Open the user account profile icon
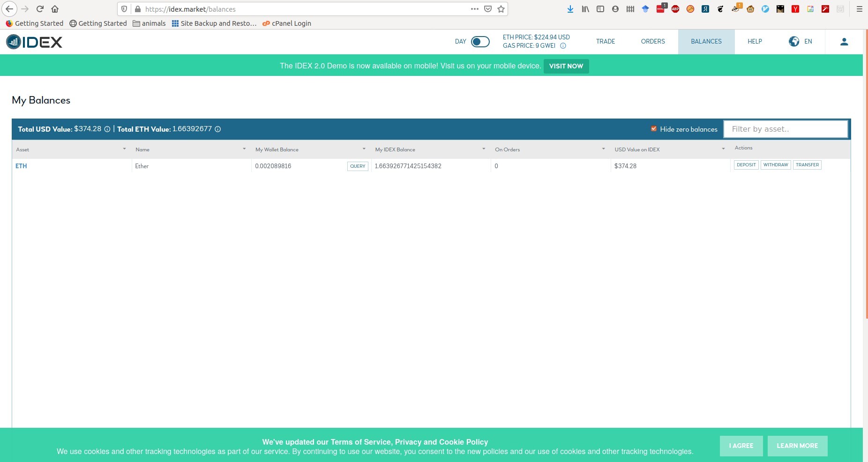The image size is (868, 462). [x=844, y=42]
